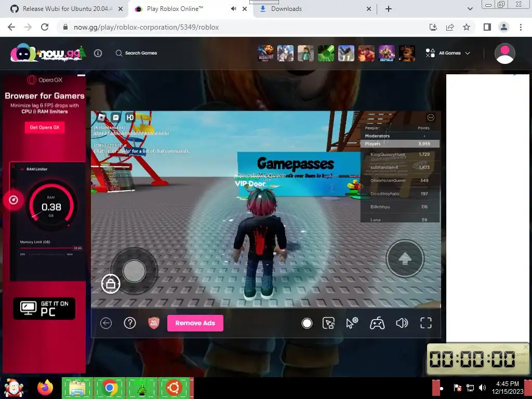Start screen recording with the circle icon

point(307,323)
